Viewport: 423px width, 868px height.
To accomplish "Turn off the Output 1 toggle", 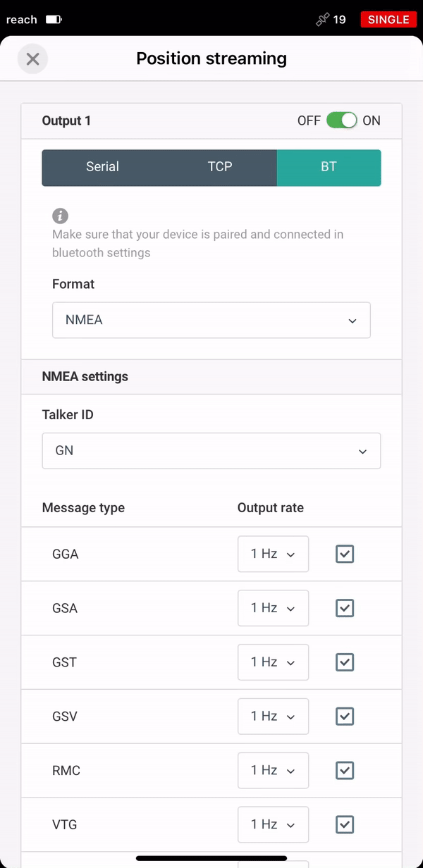I will tap(342, 120).
